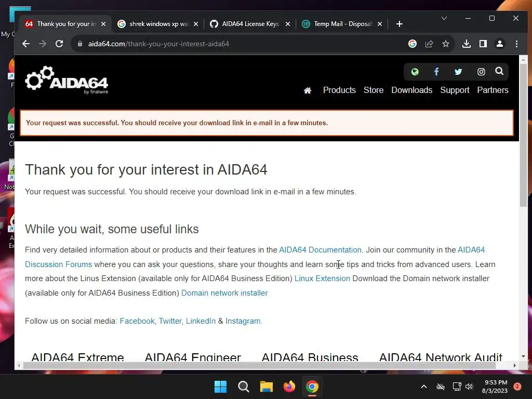The image size is (532, 399).
Task: Open Chrome three-dot menu
Action: tap(516, 44)
